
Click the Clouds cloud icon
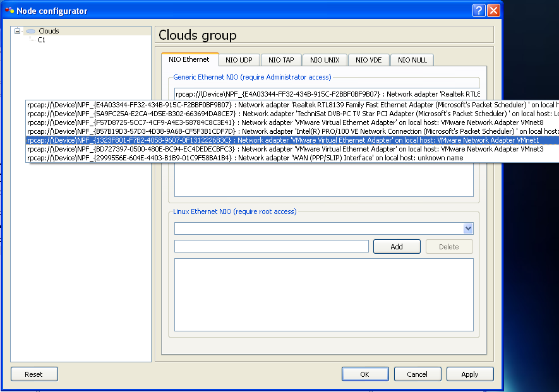pyautogui.click(x=31, y=31)
